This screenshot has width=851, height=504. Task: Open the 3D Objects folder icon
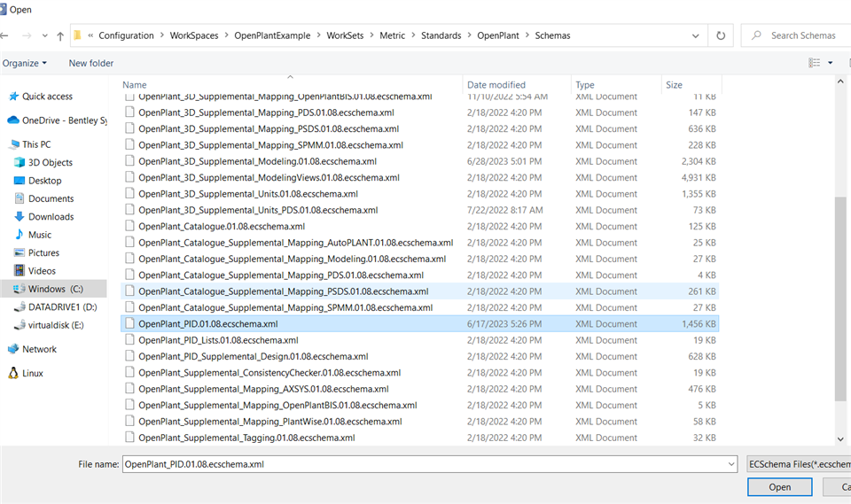[20, 163]
